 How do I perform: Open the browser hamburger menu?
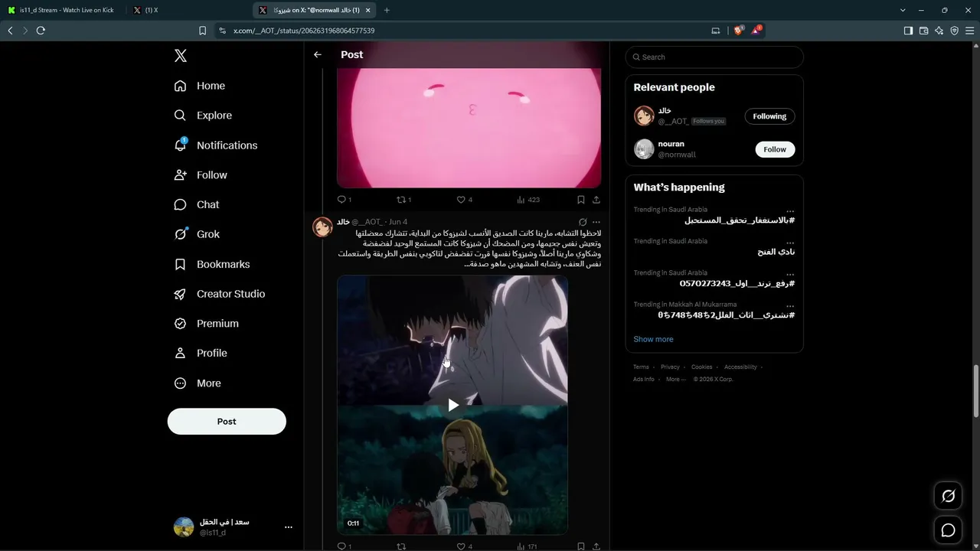tap(969, 31)
